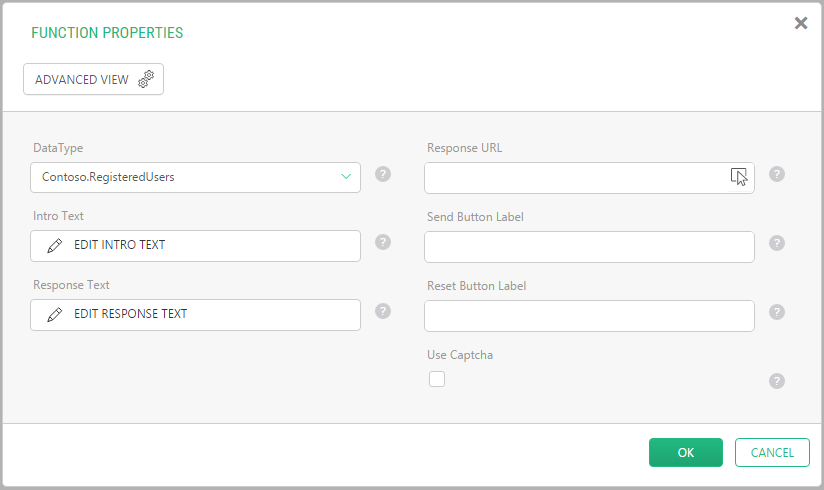Click help icon for Use Captcha
Image resolution: width=824 pixels, height=490 pixels.
[777, 381]
